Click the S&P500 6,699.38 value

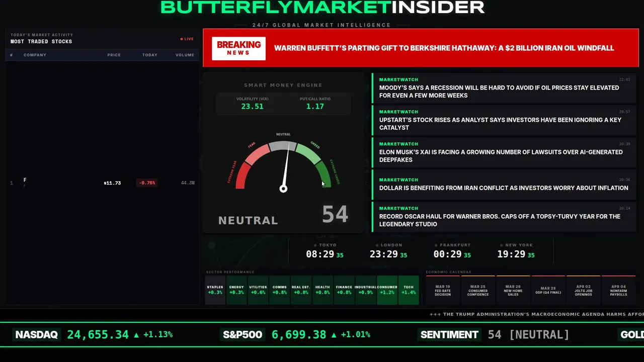[299, 335]
